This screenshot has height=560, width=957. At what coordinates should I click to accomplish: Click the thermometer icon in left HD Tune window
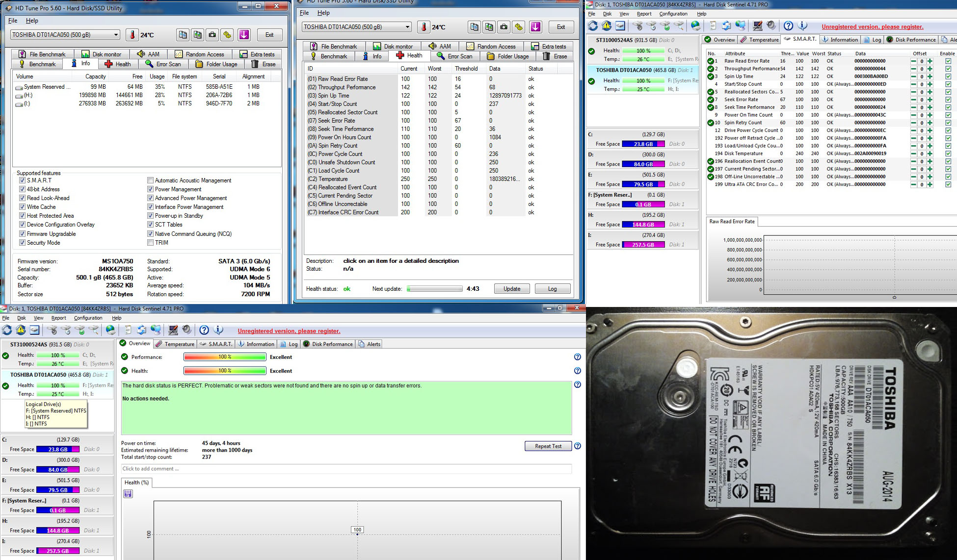tap(132, 35)
